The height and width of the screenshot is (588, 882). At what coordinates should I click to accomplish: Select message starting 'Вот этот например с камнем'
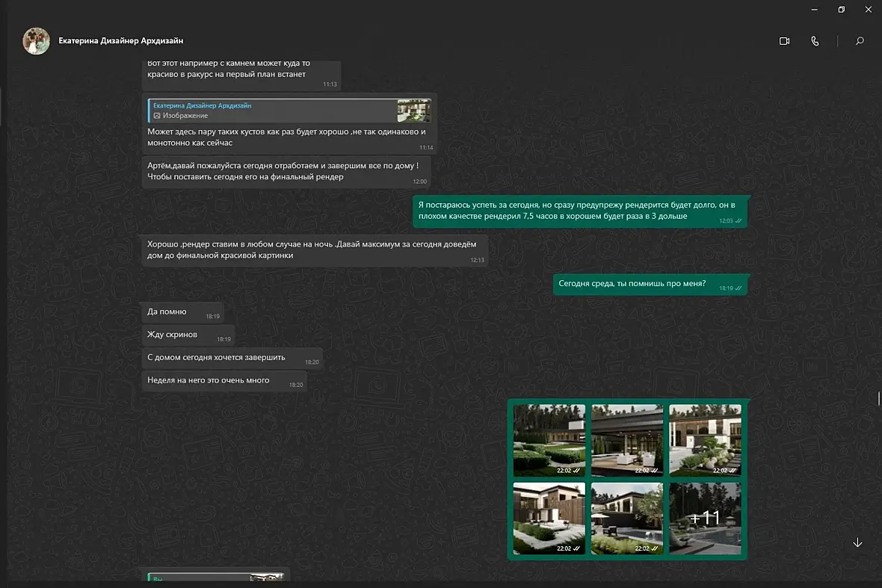(241, 75)
